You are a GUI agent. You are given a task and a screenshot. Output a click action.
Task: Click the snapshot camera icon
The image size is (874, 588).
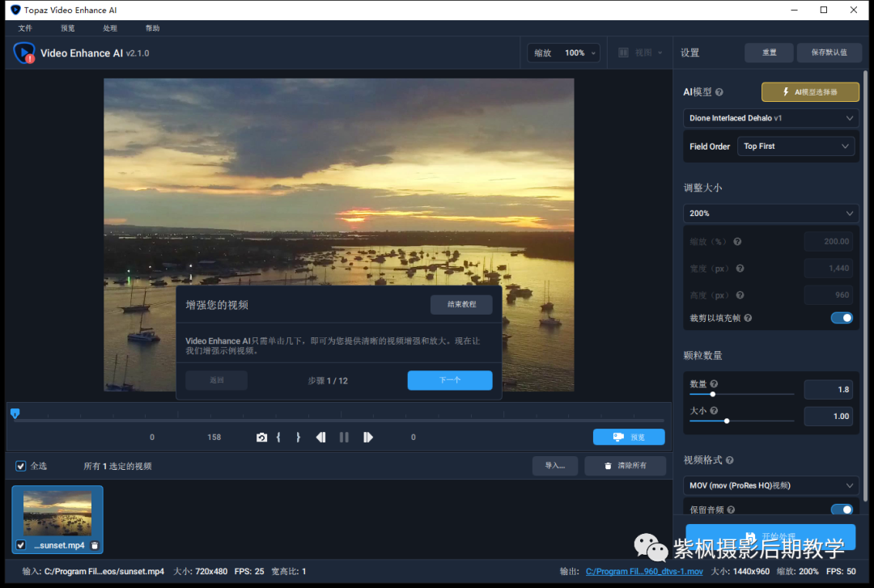(x=261, y=438)
